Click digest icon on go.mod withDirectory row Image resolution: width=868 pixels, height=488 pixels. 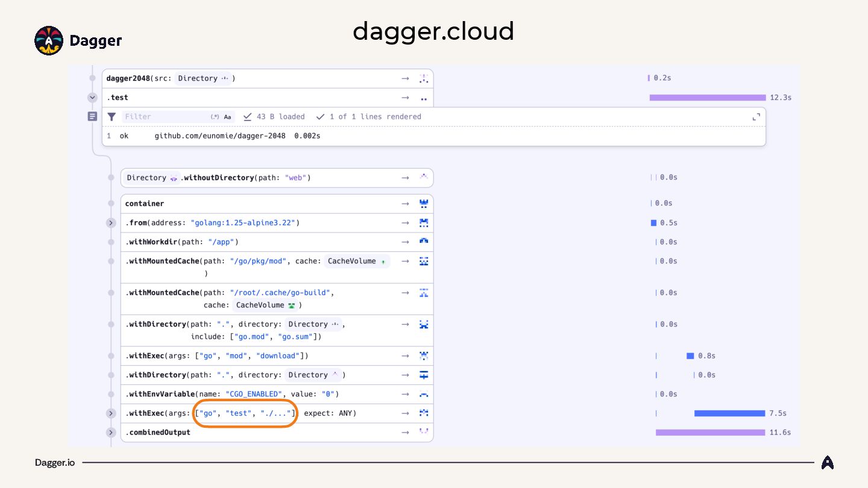(424, 324)
